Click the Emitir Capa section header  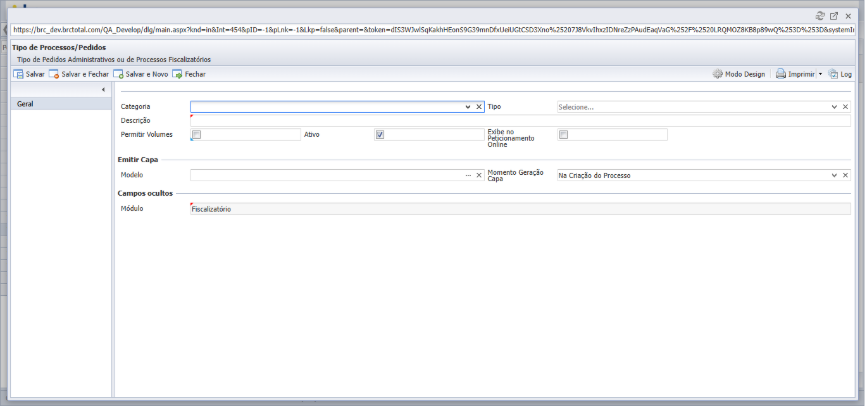138,160
